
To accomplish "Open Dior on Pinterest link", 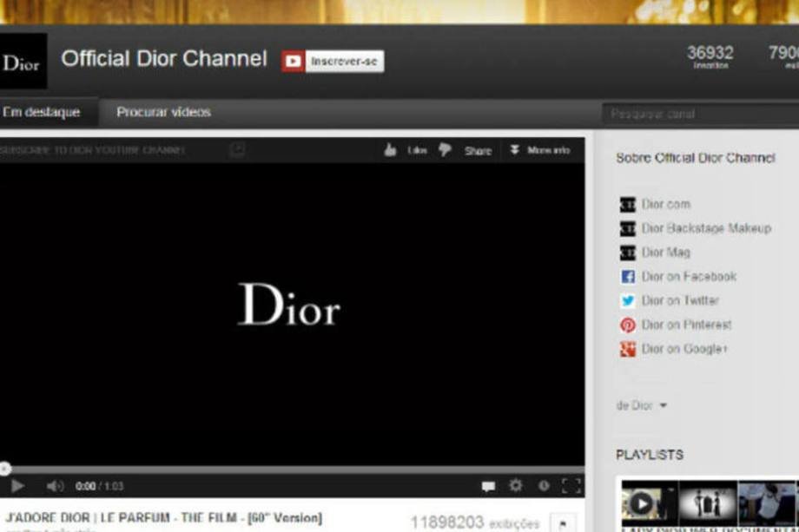I will pos(686,325).
